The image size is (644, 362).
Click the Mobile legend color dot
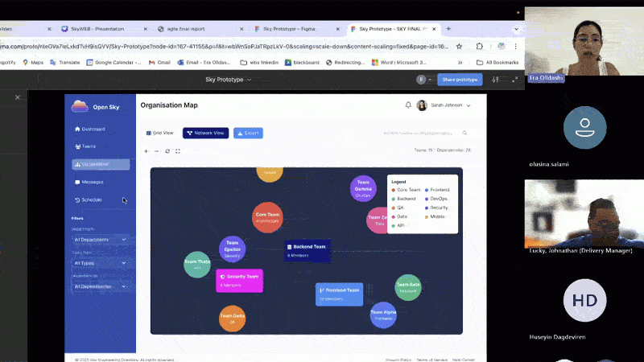tap(427, 216)
